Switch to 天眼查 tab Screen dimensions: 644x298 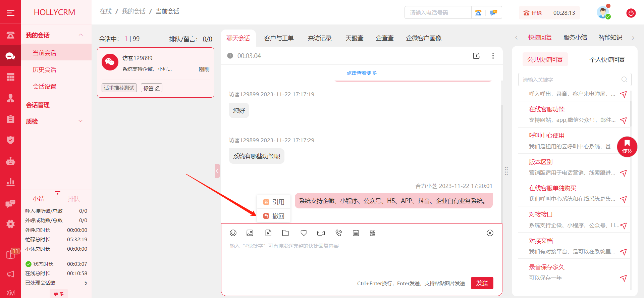355,38
